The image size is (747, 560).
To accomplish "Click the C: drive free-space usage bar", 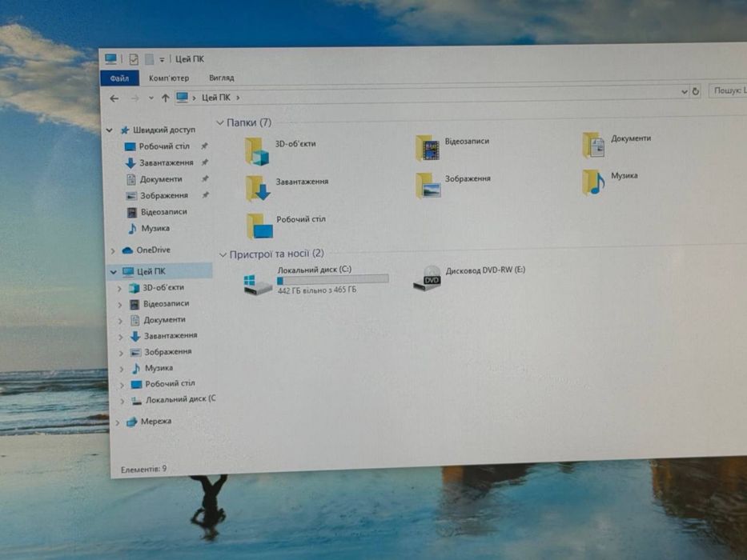I will click(x=332, y=280).
